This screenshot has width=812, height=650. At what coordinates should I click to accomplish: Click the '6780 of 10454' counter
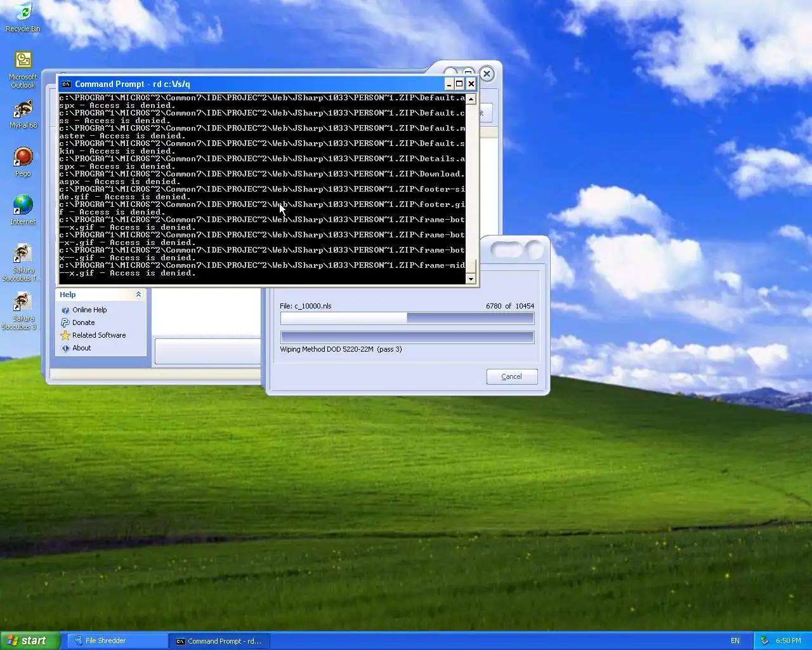(510, 306)
